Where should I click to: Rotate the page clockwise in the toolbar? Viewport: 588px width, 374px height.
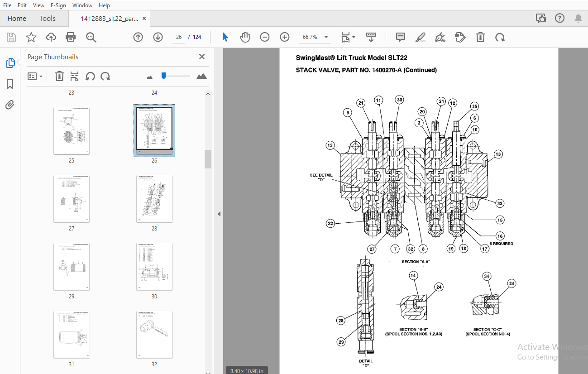(x=500, y=37)
